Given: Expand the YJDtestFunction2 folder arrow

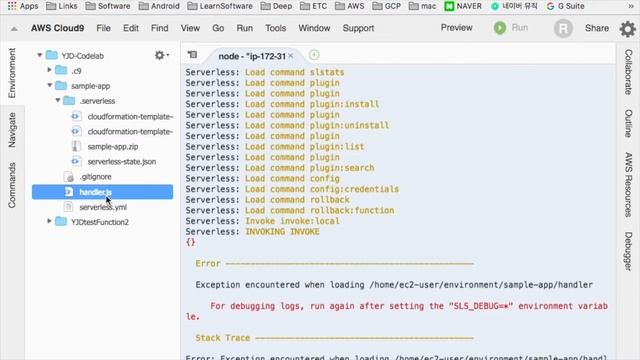Looking at the screenshot, I should pyautogui.click(x=49, y=221).
